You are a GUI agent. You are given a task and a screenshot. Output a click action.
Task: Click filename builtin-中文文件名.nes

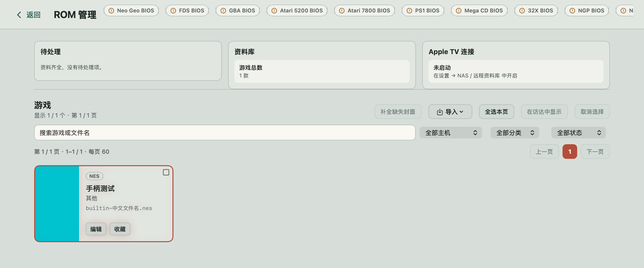tap(119, 208)
